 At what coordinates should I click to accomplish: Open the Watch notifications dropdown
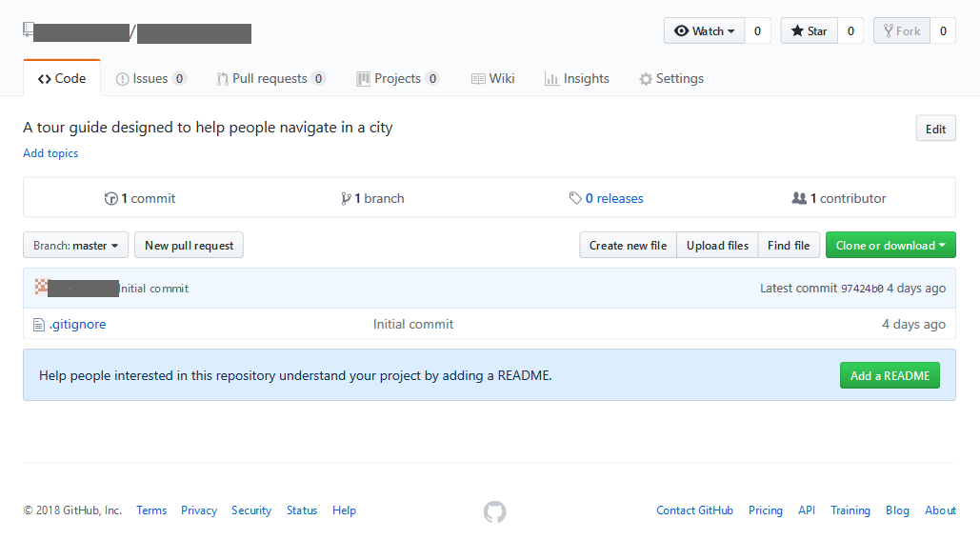click(704, 30)
